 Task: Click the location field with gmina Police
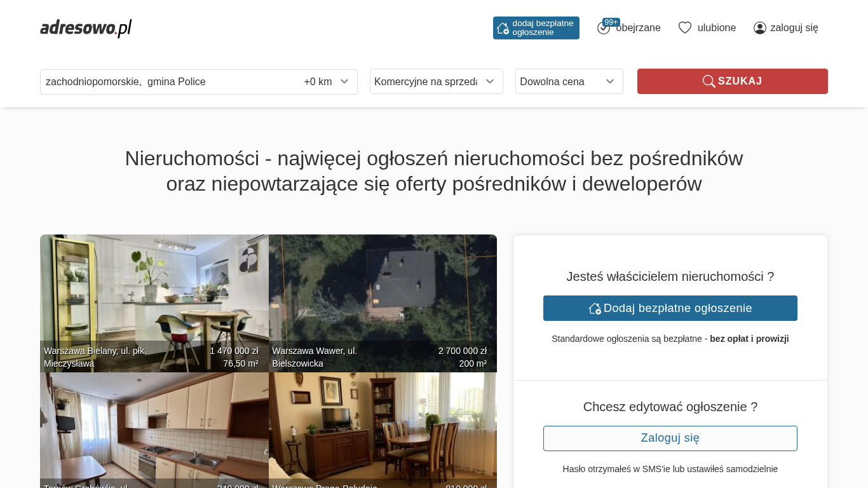[165, 82]
